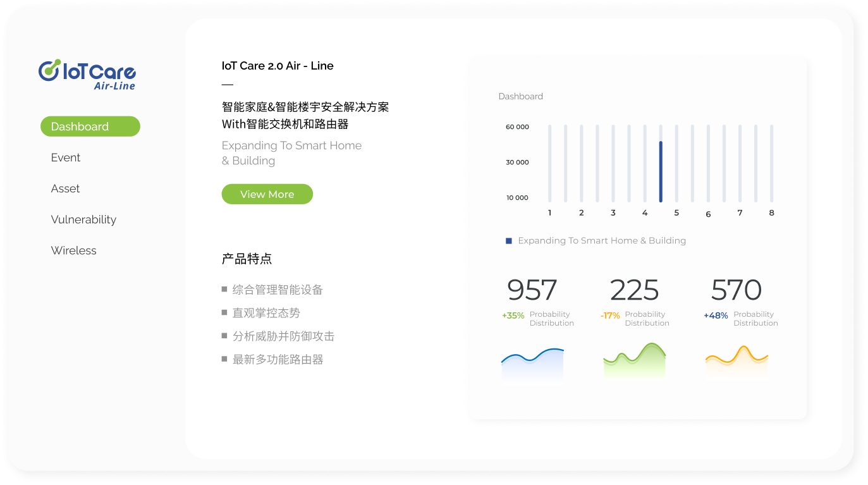Click the 30 000 y-axis label
Screen dimensions: 868x485
[x=517, y=163]
